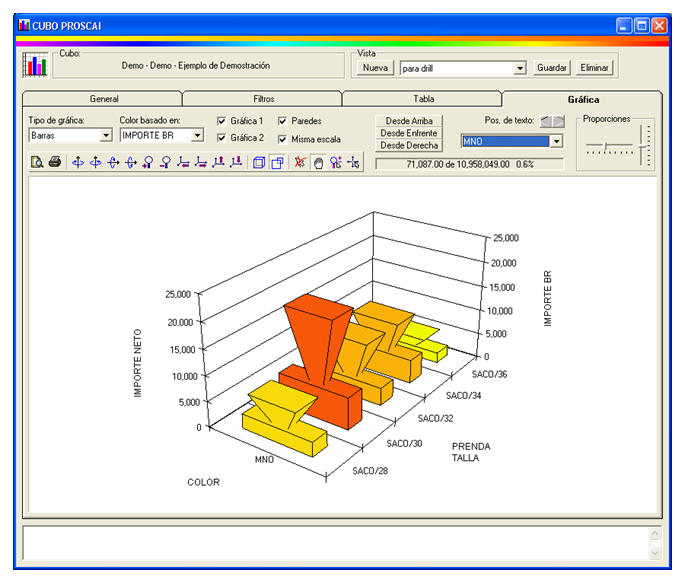Click the Guardar button
Image resolution: width=681 pixels, height=580 pixels.
coord(552,68)
